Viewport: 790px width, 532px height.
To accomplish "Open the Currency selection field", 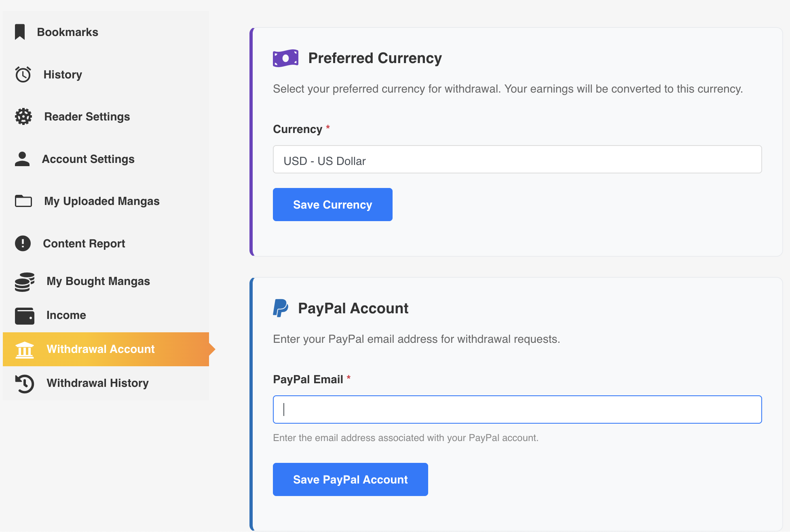I will [517, 160].
